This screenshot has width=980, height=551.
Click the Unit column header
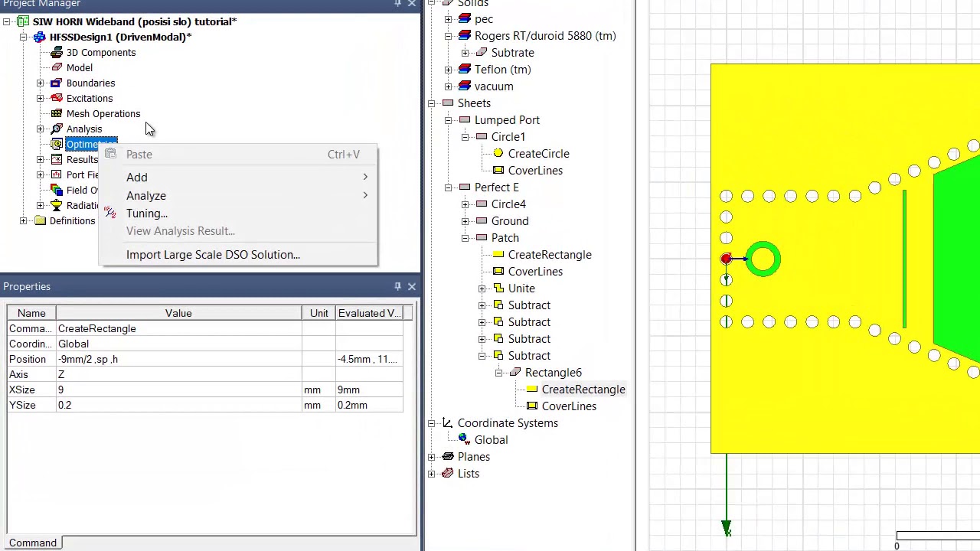tap(318, 313)
